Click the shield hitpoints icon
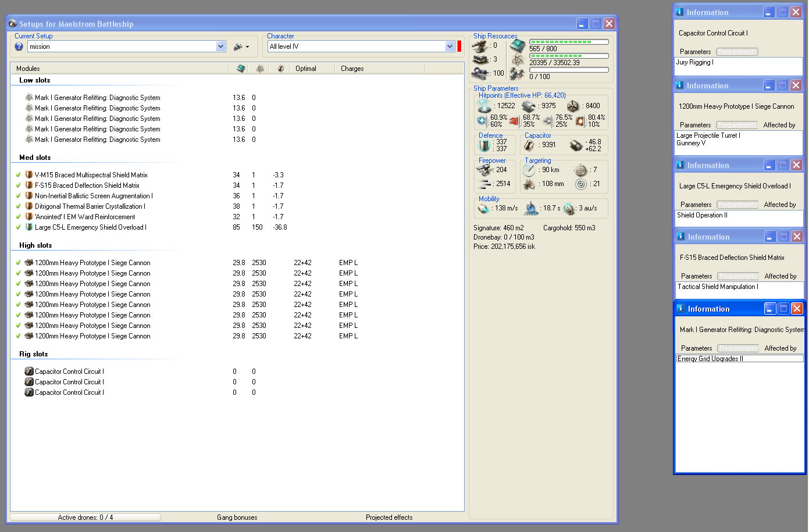The image size is (809, 532). pos(484,106)
